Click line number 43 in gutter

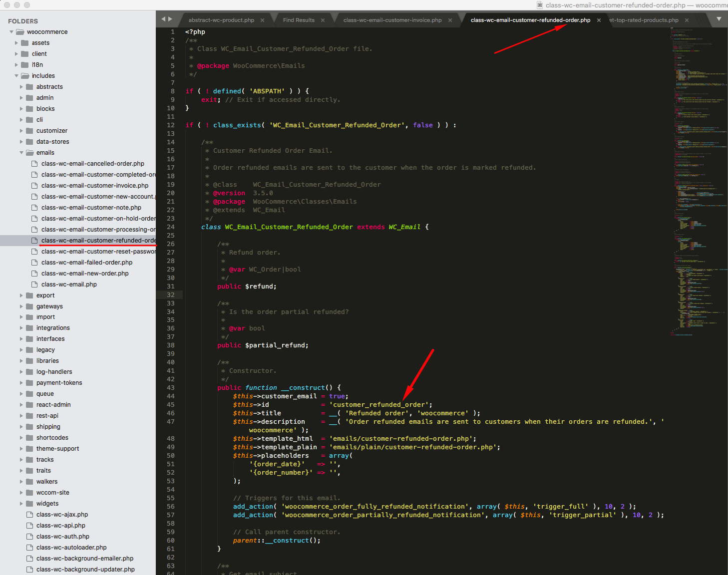pos(171,388)
